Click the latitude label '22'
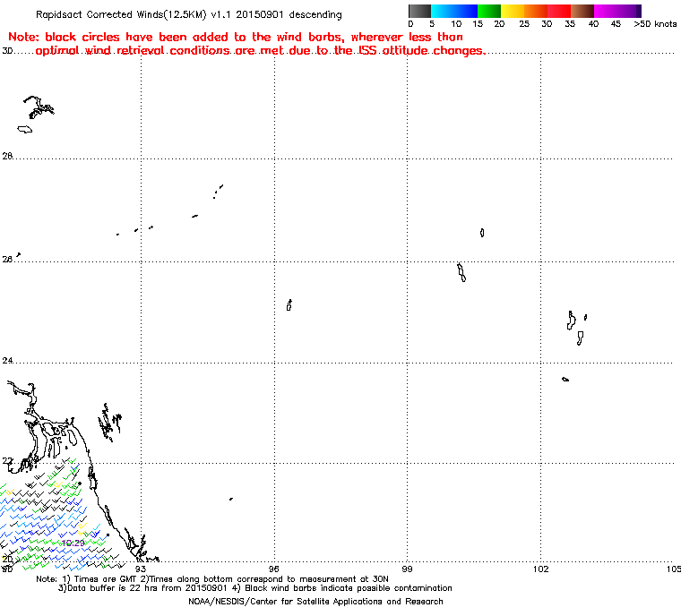681x616 pixels. (7, 460)
